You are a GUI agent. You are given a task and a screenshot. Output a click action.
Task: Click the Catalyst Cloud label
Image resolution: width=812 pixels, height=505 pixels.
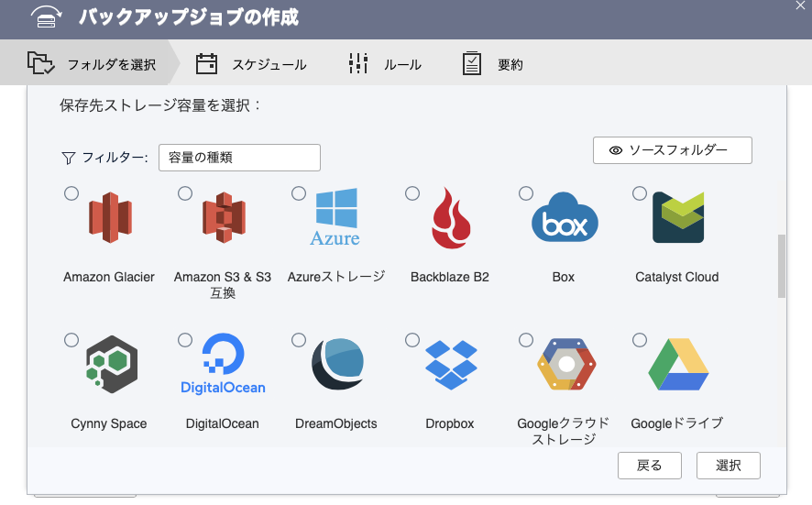(x=677, y=277)
